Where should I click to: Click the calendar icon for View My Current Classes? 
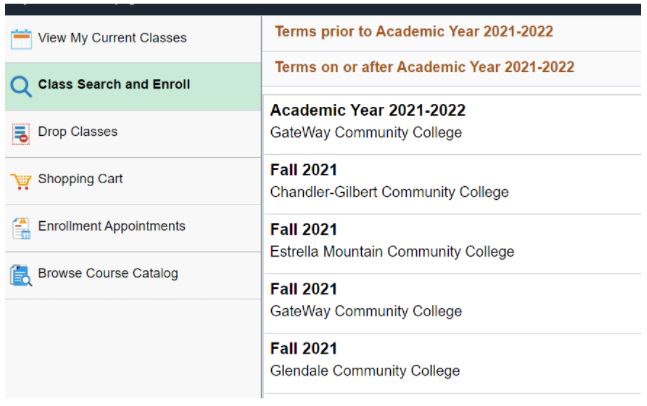pos(21,39)
